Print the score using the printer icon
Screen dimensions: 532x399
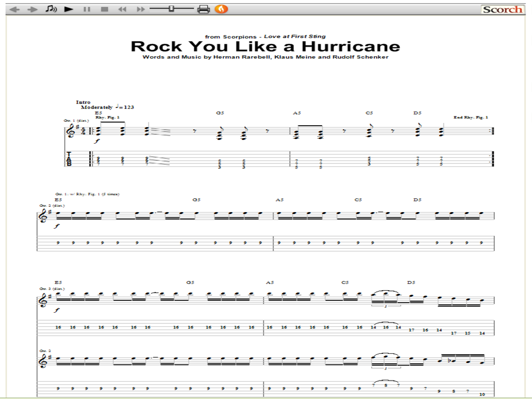203,9
